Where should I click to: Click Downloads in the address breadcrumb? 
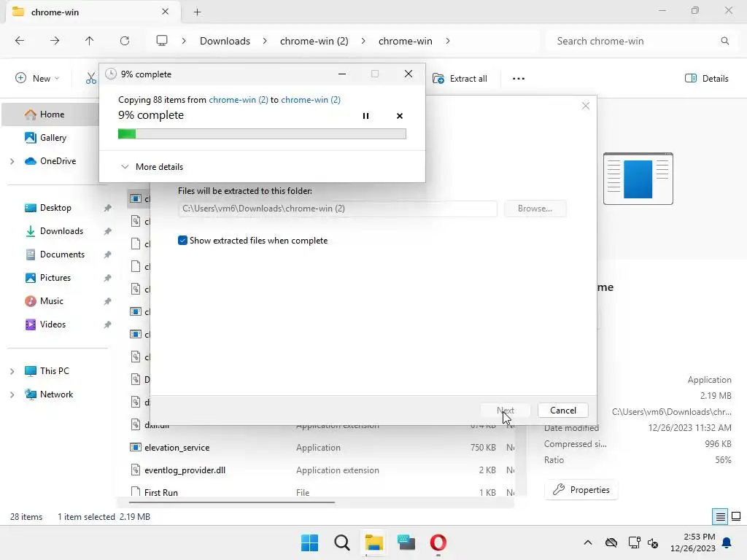(225, 41)
